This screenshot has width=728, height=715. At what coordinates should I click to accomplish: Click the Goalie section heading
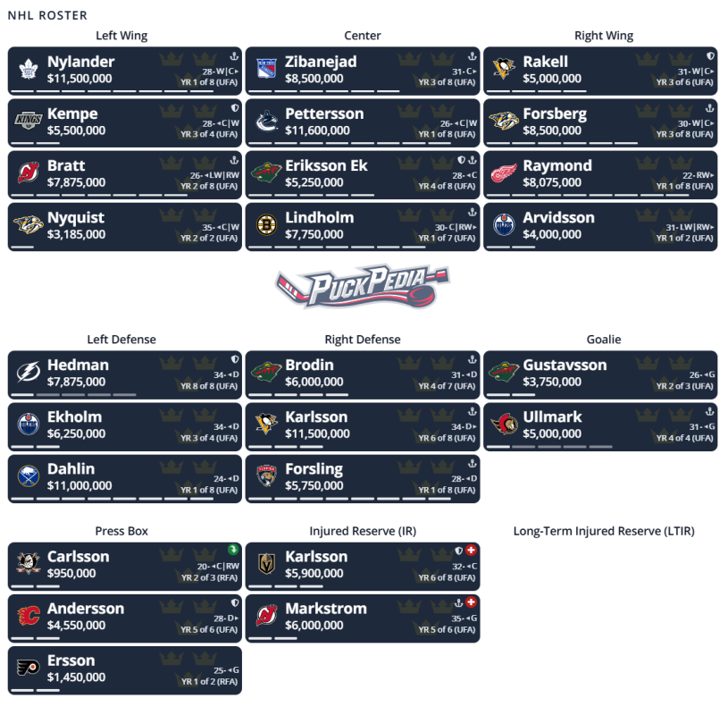(604, 340)
